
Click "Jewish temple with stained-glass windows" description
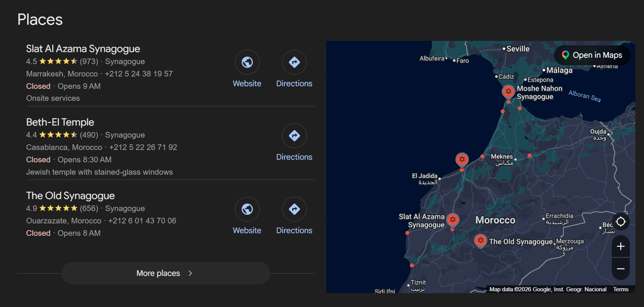[x=99, y=172]
